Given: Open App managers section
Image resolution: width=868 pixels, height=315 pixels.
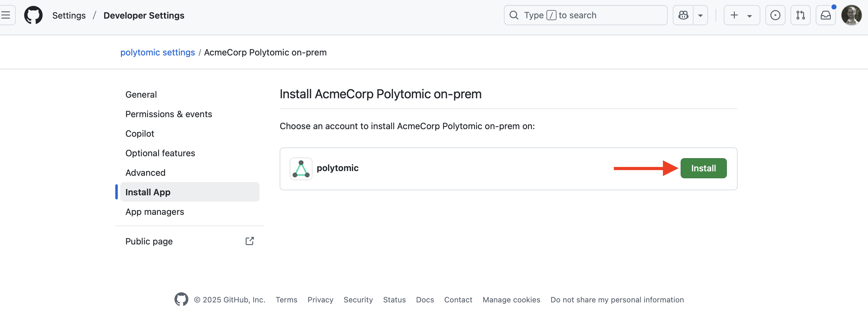Looking at the screenshot, I should [190, 212].
